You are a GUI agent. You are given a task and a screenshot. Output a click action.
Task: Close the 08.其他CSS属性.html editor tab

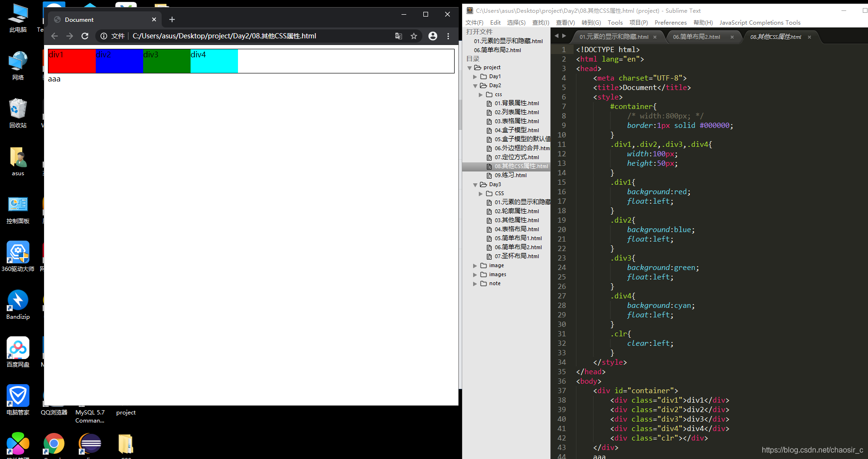point(809,37)
